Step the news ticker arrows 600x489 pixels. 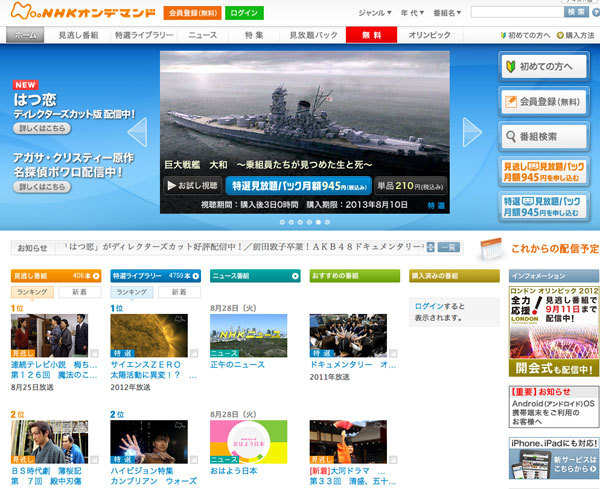pos(430,247)
